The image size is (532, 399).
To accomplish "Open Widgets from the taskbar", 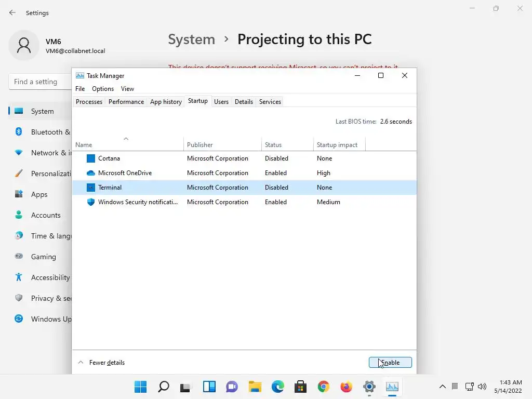I will (x=209, y=387).
